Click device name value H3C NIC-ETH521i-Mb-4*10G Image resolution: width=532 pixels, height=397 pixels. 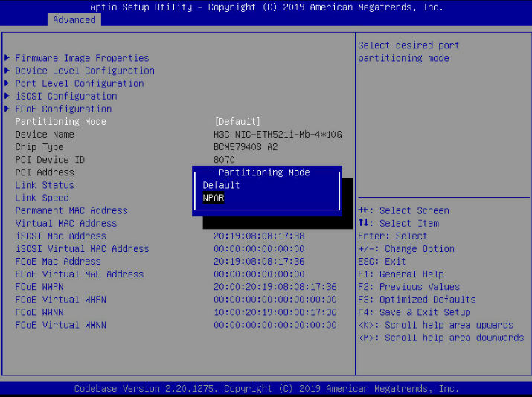click(278, 135)
